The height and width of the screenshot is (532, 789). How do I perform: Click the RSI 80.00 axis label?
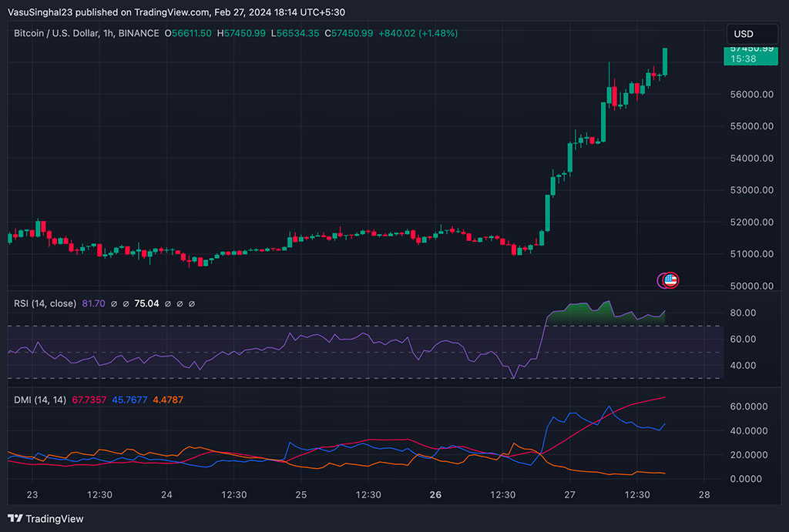743,313
